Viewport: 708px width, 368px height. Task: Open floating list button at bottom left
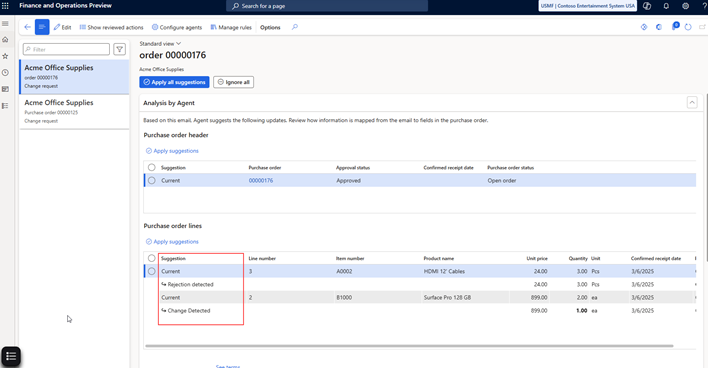coord(11,357)
